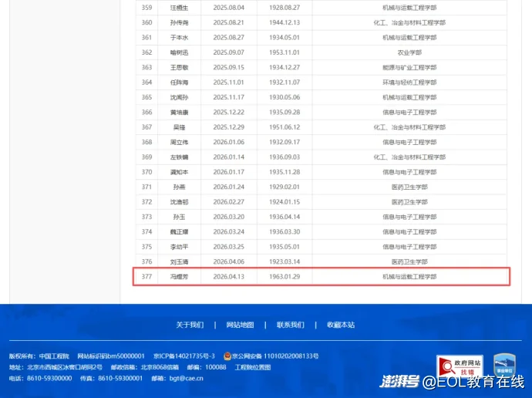This screenshot has width=532, height=398.
Task: Click the name 周立伟 in row 368
Action: pyautogui.click(x=179, y=142)
